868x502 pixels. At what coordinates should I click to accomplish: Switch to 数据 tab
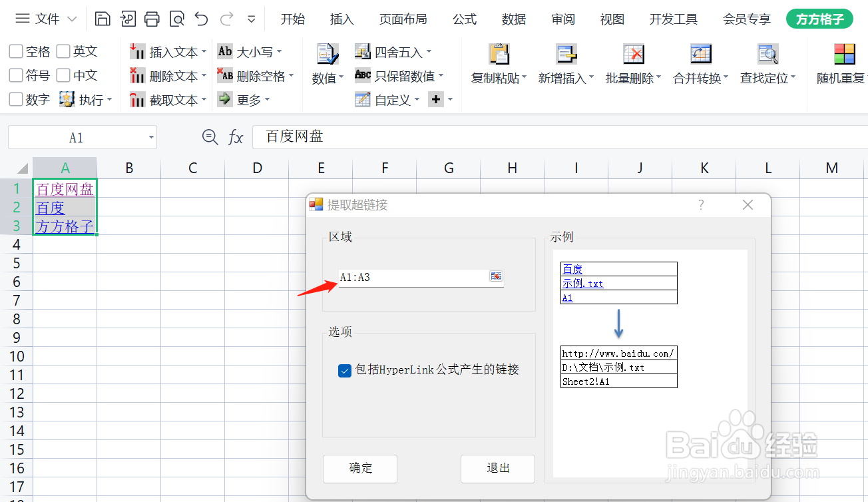pyautogui.click(x=514, y=19)
